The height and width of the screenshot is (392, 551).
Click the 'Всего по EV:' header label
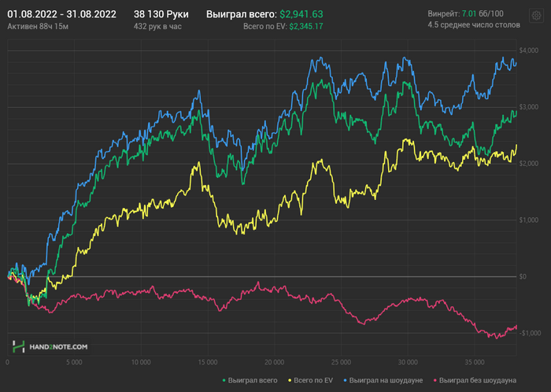click(x=265, y=27)
